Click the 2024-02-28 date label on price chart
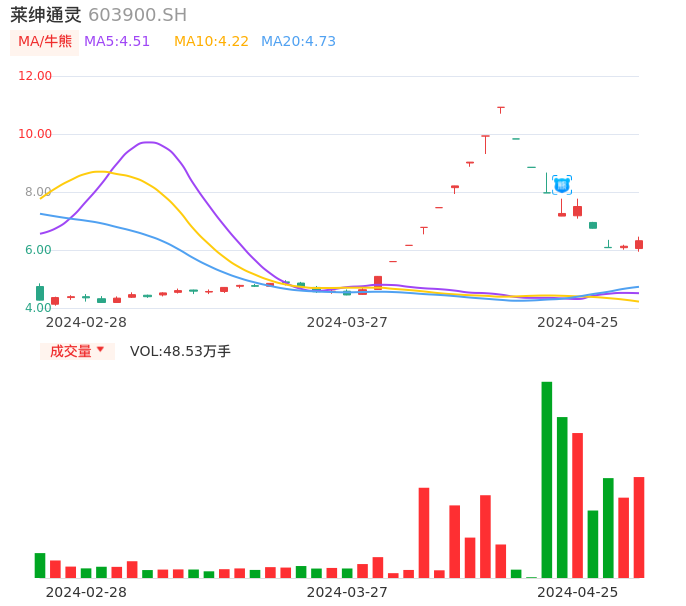Viewport: 686px width, 606px height. click(x=86, y=322)
